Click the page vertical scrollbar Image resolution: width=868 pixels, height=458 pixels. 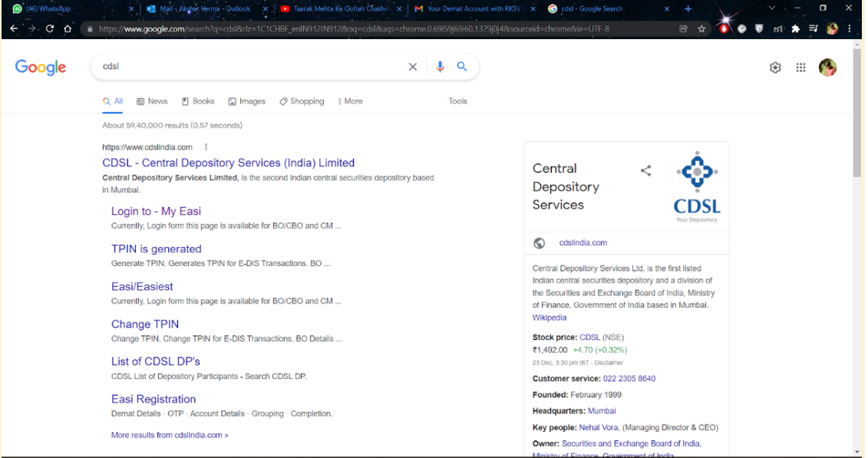click(x=857, y=115)
